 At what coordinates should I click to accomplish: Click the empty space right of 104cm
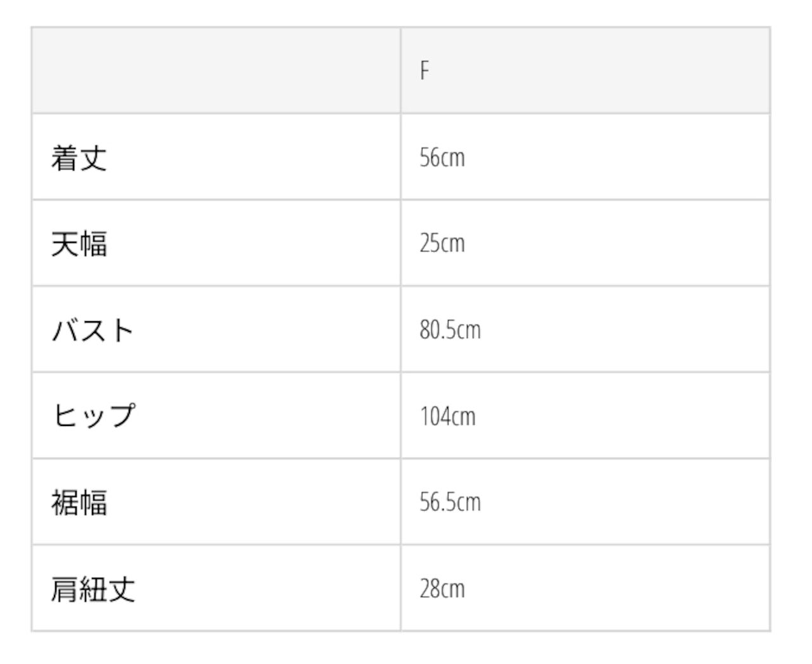622,416
